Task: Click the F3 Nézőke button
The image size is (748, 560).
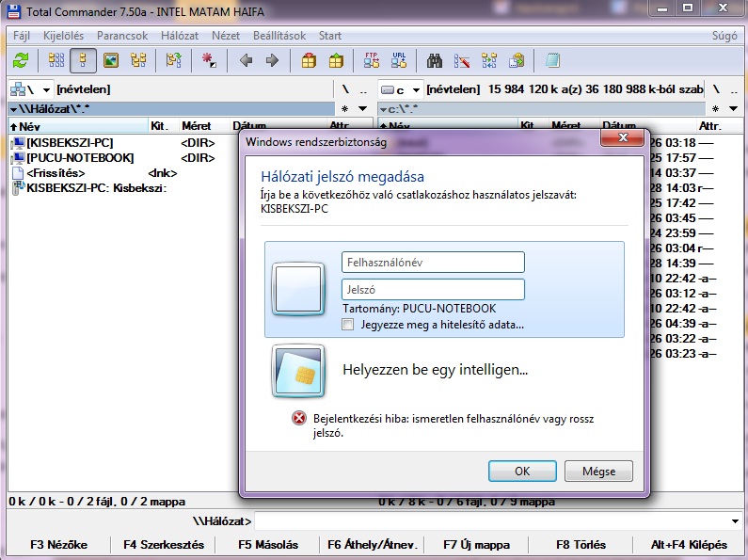Action: coord(58,545)
